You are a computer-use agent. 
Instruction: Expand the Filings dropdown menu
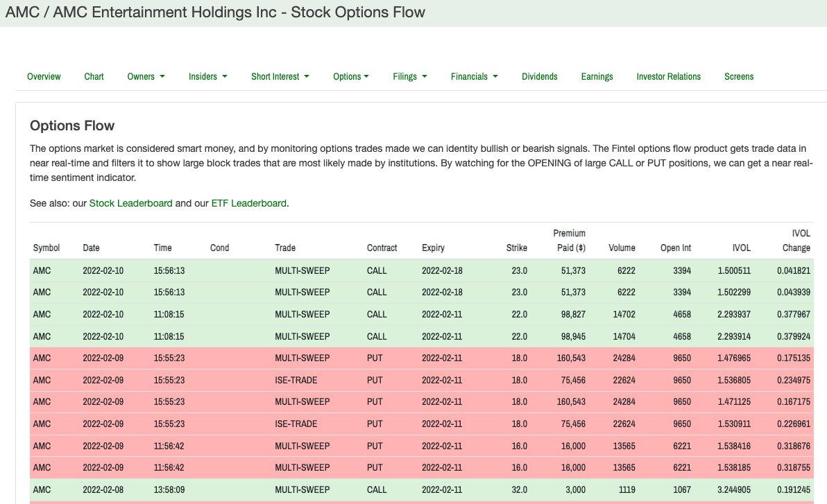[x=410, y=76]
